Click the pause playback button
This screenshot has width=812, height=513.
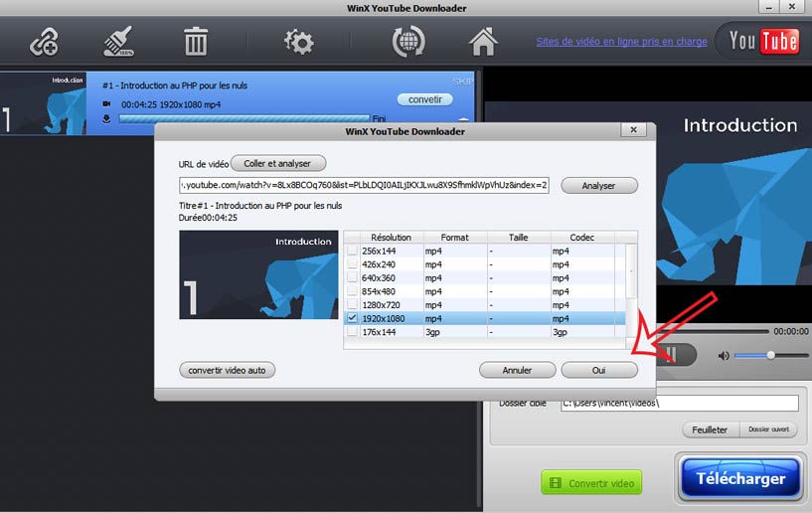pyautogui.click(x=672, y=355)
